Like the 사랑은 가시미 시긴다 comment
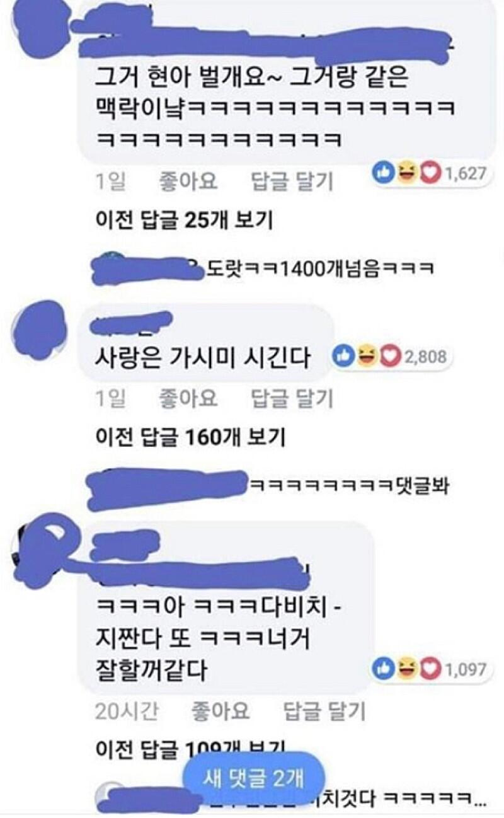 pyautogui.click(x=186, y=398)
